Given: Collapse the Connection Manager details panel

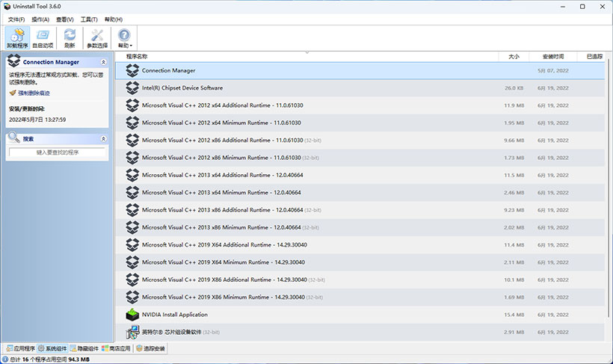Looking at the screenshot, I should tap(102, 62).
